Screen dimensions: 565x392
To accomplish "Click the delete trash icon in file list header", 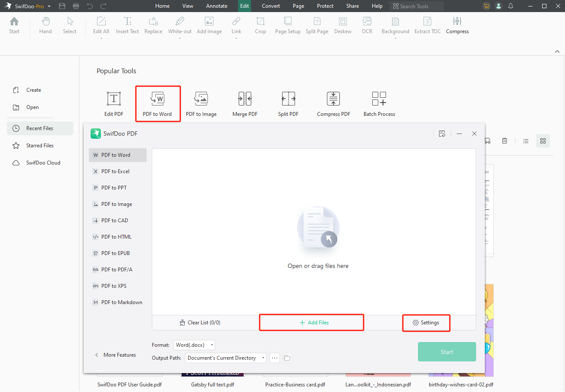I will [x=505, y=140].
